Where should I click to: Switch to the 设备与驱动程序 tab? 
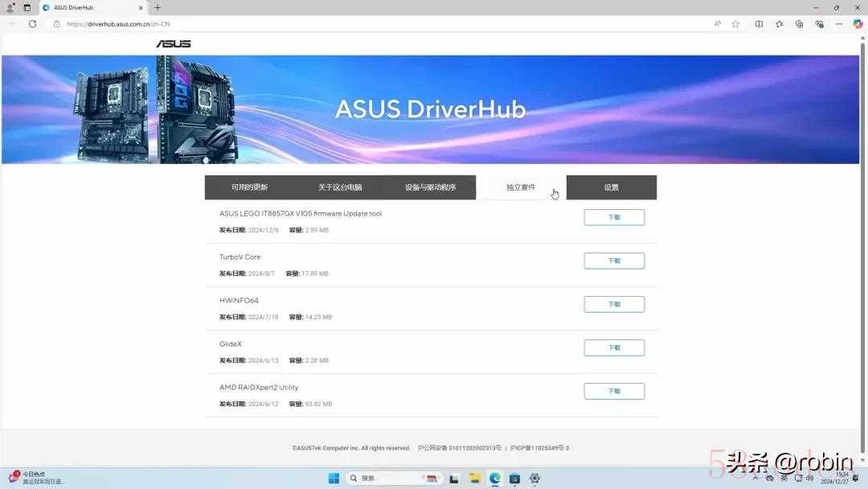(x=430, y=187)
